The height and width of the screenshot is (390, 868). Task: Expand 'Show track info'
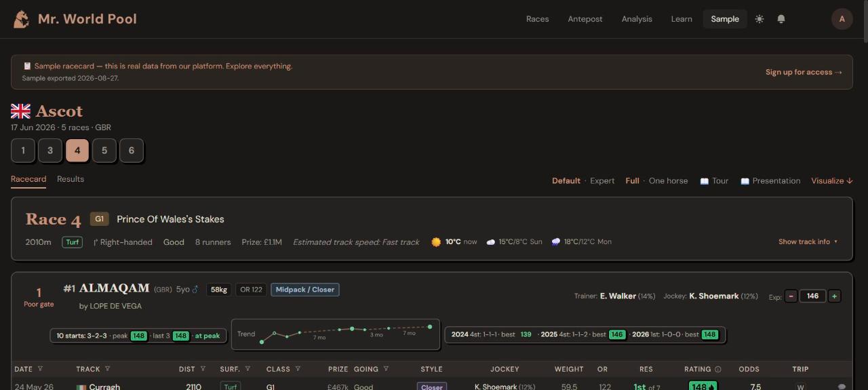(x=808, y=241)
